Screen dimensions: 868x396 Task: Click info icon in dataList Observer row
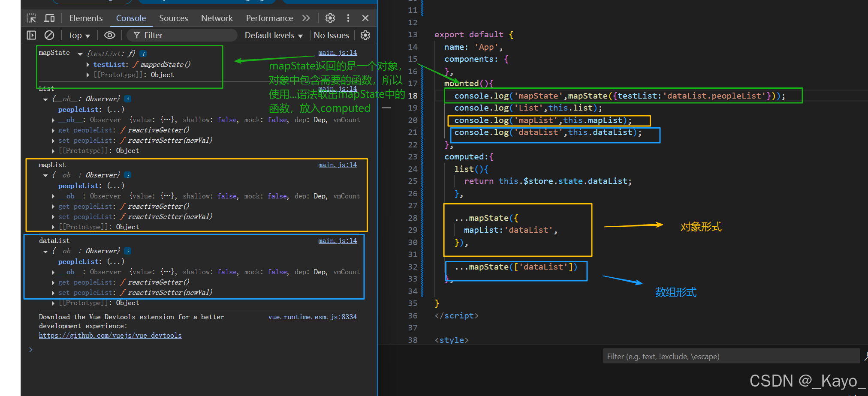coord(128,251)
